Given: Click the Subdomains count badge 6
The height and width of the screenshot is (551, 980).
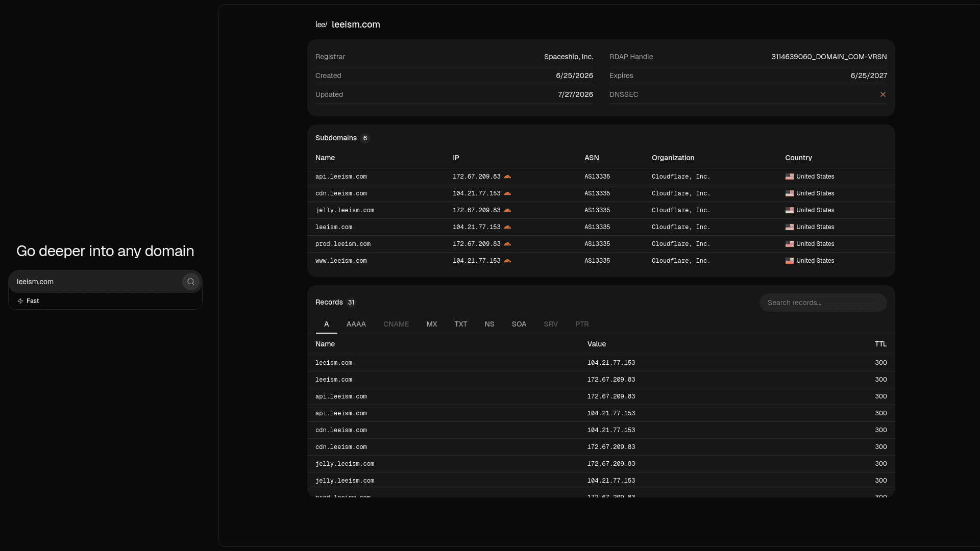Looking at the screenshot, I should (x=365, y=138).
